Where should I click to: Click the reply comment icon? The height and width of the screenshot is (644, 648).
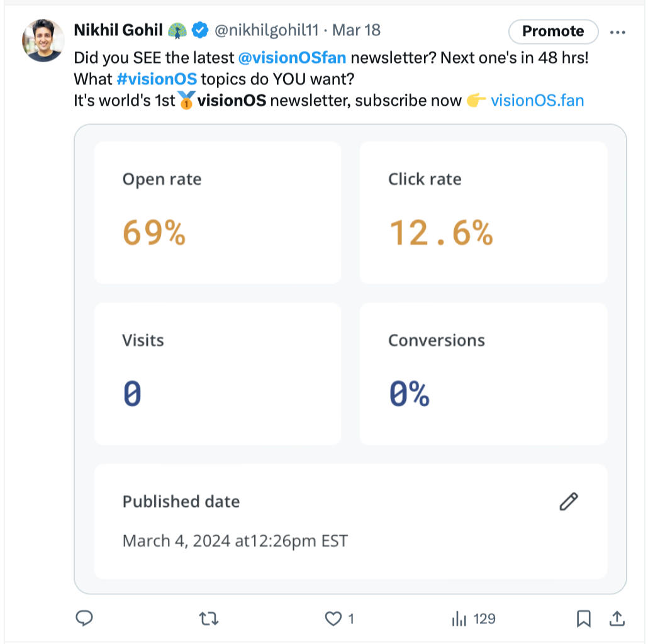(84, 619)
